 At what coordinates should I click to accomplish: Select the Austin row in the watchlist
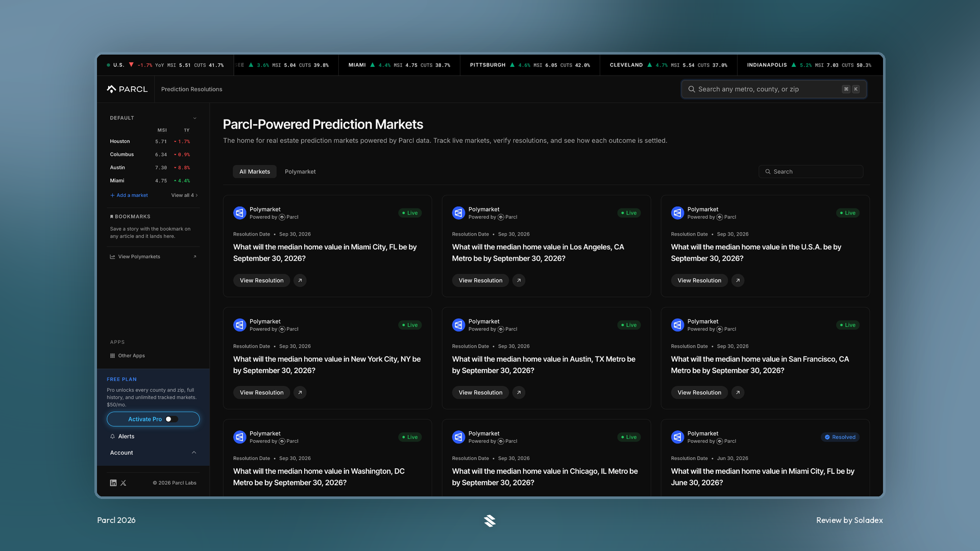(153, 168)
